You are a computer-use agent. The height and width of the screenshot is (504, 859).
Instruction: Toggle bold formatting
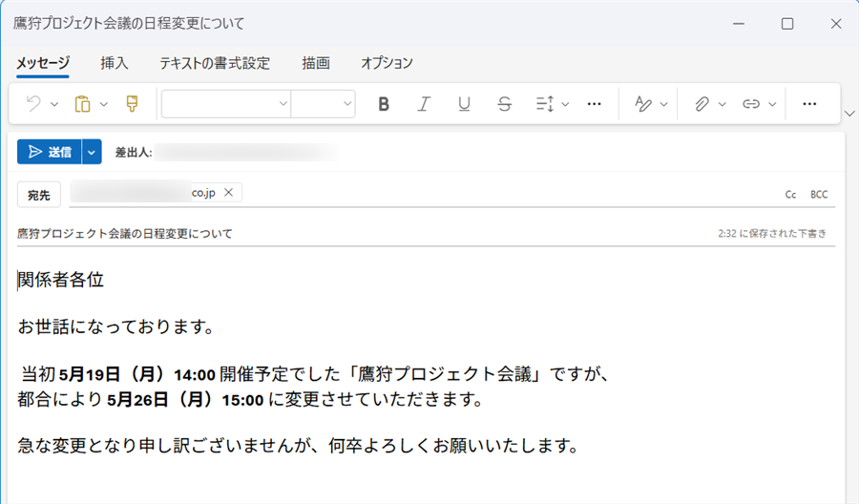[384, 104]
